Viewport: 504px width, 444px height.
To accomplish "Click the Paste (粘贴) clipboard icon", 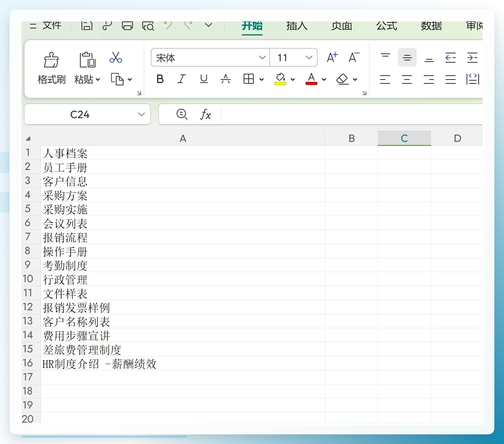I will click(87, 60).
